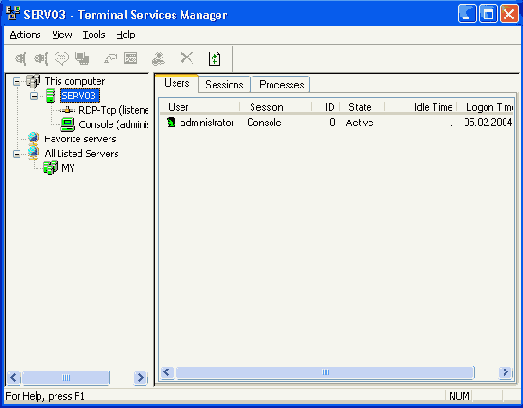Screen dimensions: 523x408
Task: Select the SERV03 tree label
Action: click(79, 96)
